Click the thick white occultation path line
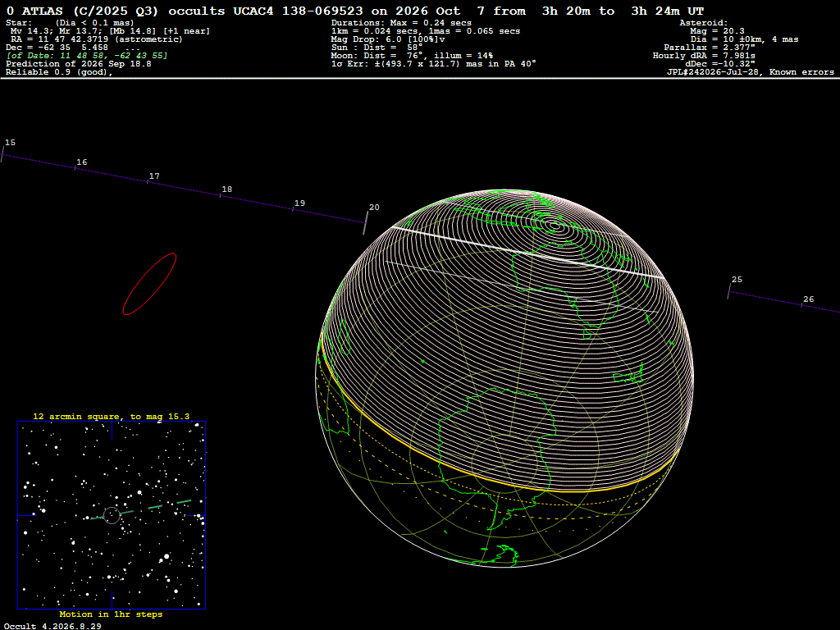Image resolution: width=840 pixels, height=630 pixels. pos(527,253)
